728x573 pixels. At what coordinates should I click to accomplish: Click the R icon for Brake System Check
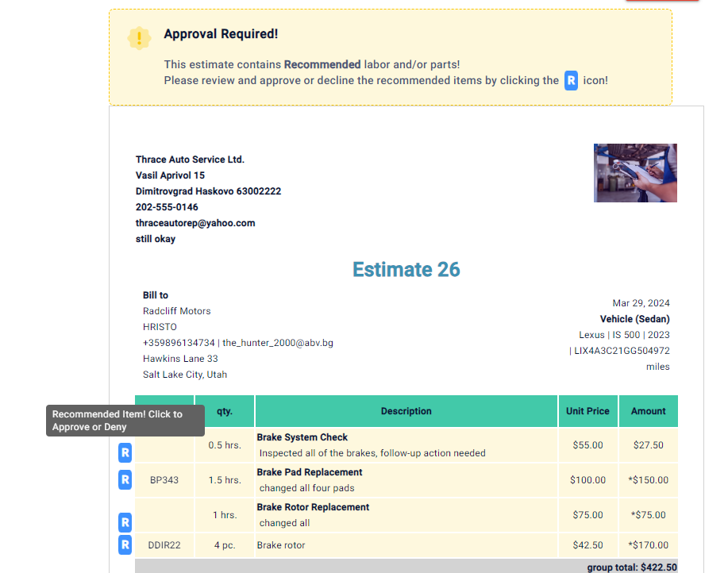click(125, 453)
